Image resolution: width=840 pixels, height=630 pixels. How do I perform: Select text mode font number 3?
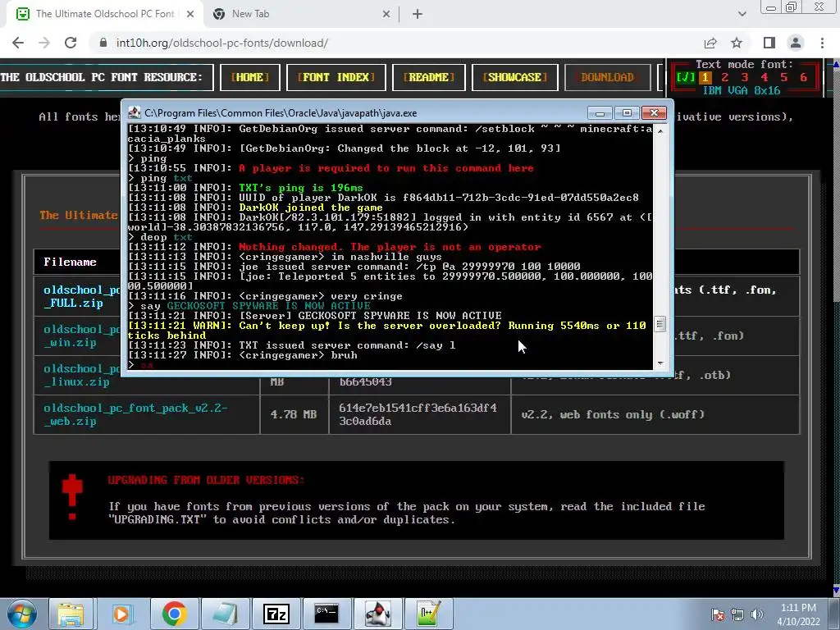click(745, 77)
